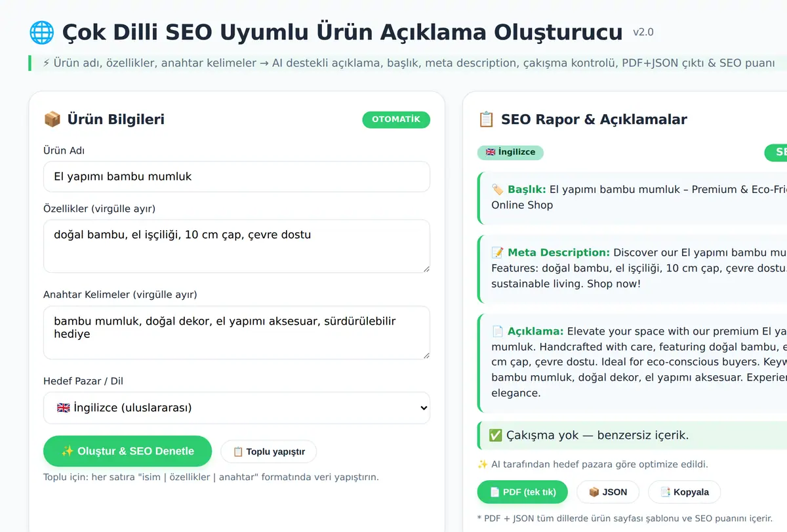Click the Özellikler (virgülle ayır) label
Screen dimensions: 787x532
click(x=99, y=209)
